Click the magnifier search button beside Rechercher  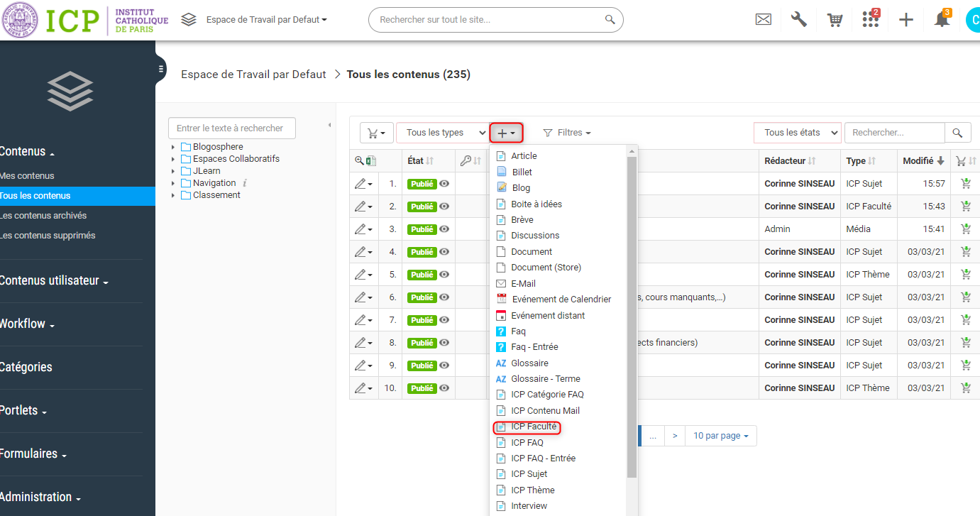(x=957, y=133)
